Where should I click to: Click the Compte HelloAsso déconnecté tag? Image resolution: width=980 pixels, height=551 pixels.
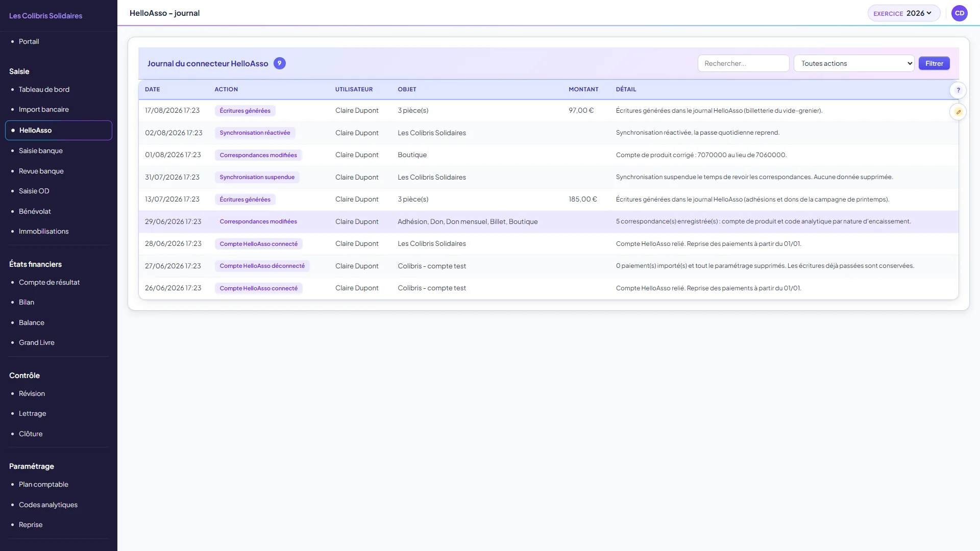pos(262,266)
